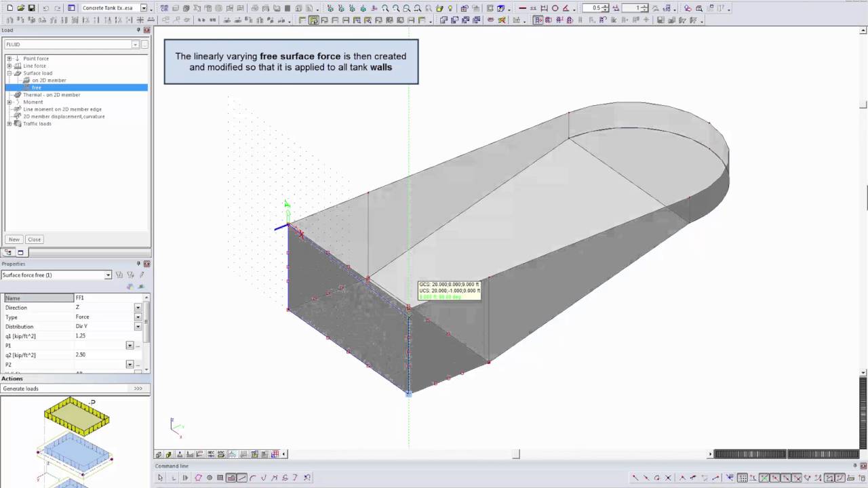Open the P2 dropdown arrow
This screenshot has height=488, width=868.
click(130, 365)
